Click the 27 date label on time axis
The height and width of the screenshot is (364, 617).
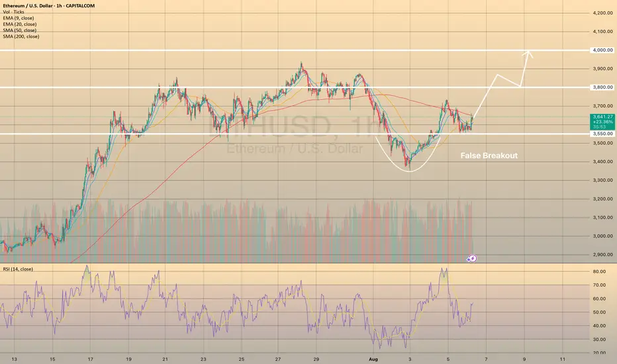[x=278, y=359]
